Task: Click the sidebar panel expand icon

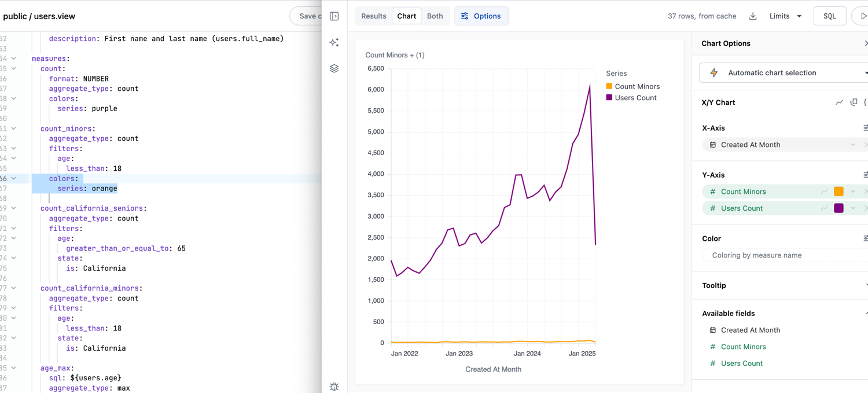Action: (x=334, y=16)
